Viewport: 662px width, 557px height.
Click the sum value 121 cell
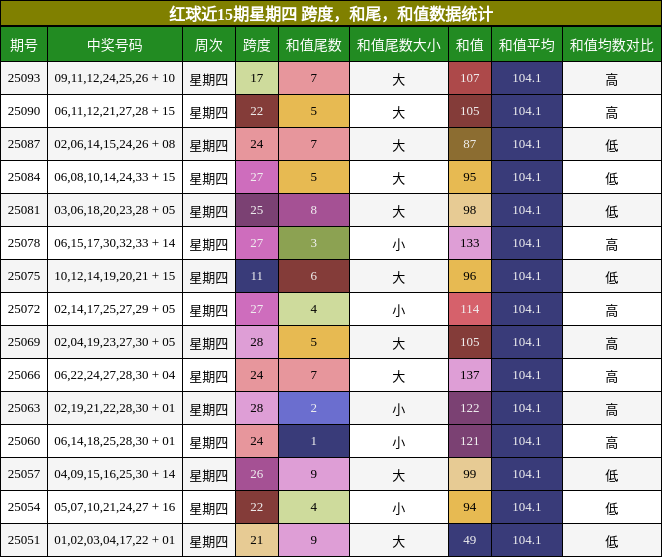point(470,441)
